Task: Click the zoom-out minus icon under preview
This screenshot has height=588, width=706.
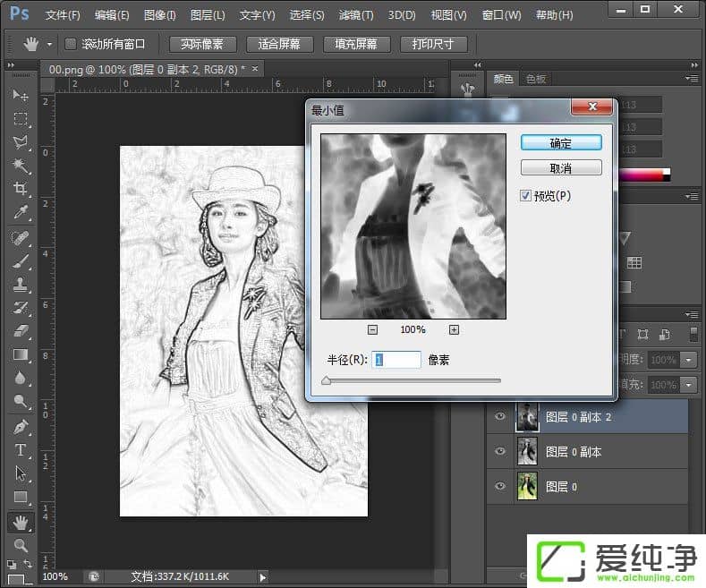Action: click(372, 329)
